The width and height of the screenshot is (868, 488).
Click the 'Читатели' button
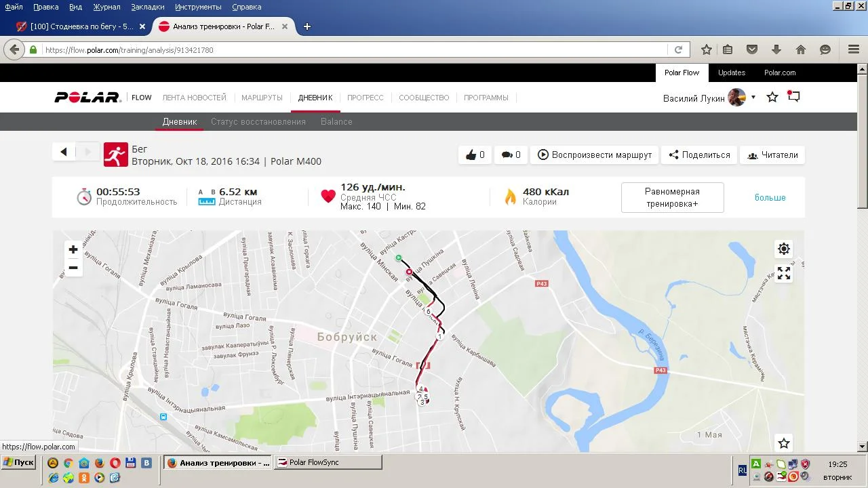(x=772, y=155)
